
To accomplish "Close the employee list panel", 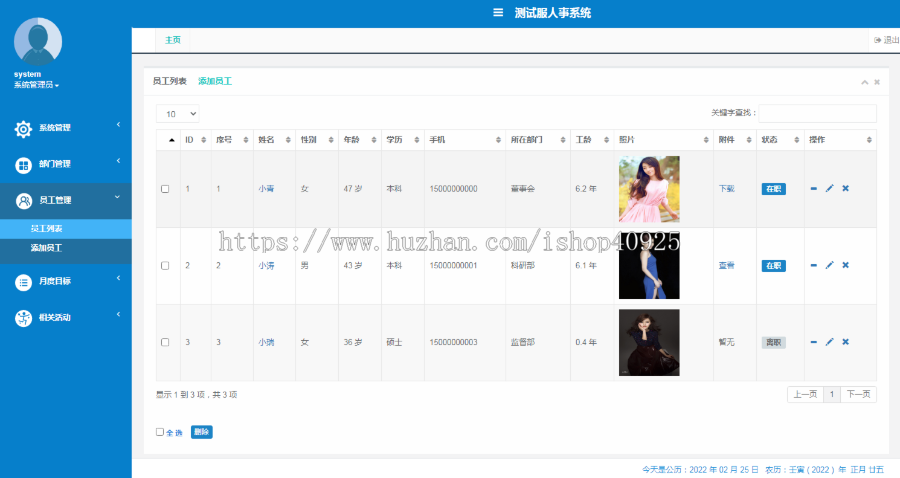I will [877, 82].
